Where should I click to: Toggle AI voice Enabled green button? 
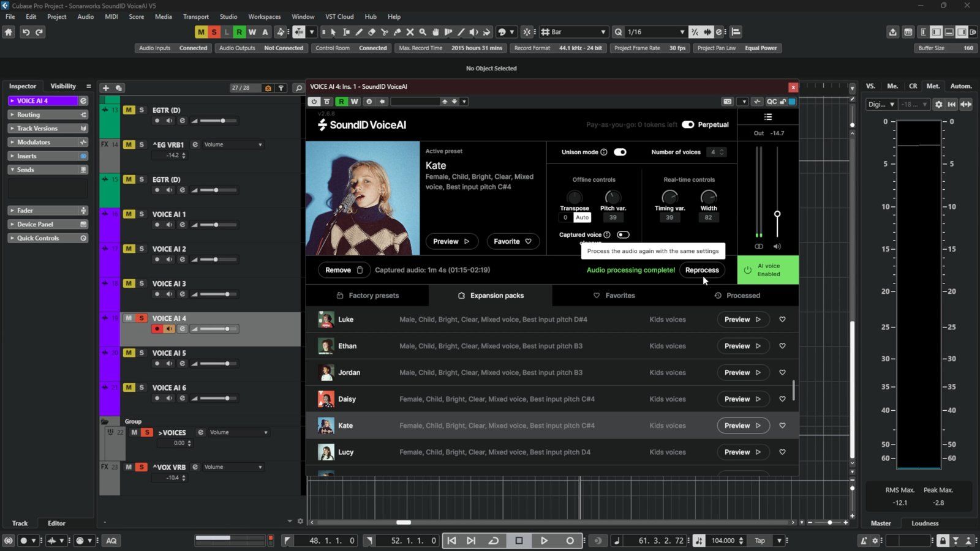(768, 270)
